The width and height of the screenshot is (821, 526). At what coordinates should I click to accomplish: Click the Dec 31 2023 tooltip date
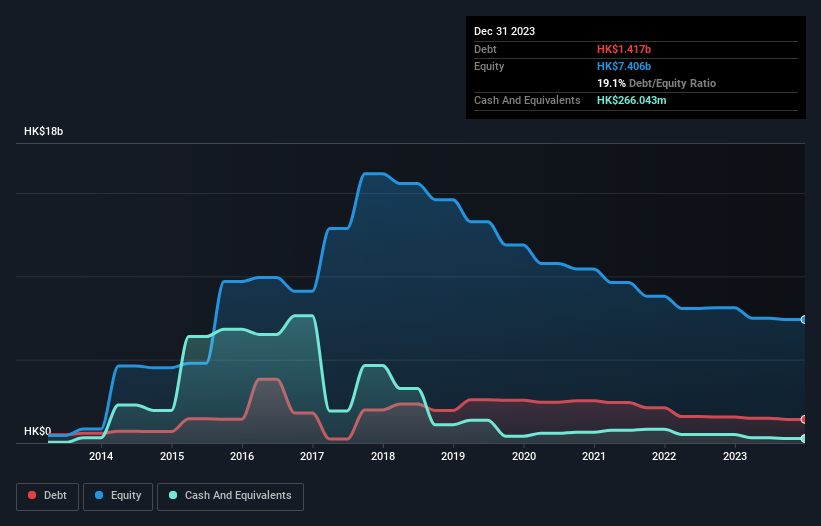pyautogui.click(x=504, y=31)
